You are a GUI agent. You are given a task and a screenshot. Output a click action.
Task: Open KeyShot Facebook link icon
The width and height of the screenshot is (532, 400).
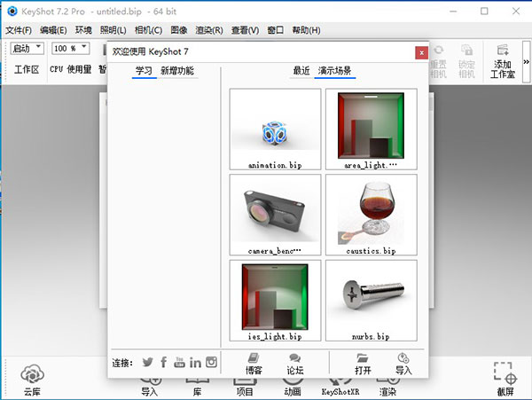[163, 363]
